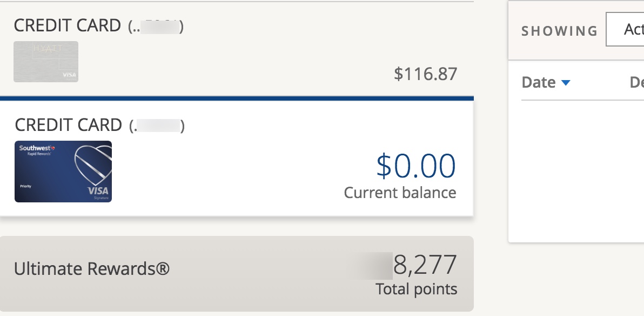This screenshot has height=316, width=644.
Task: Open the Ultimate Rewards® tile
Action: [x=237, y=274]
